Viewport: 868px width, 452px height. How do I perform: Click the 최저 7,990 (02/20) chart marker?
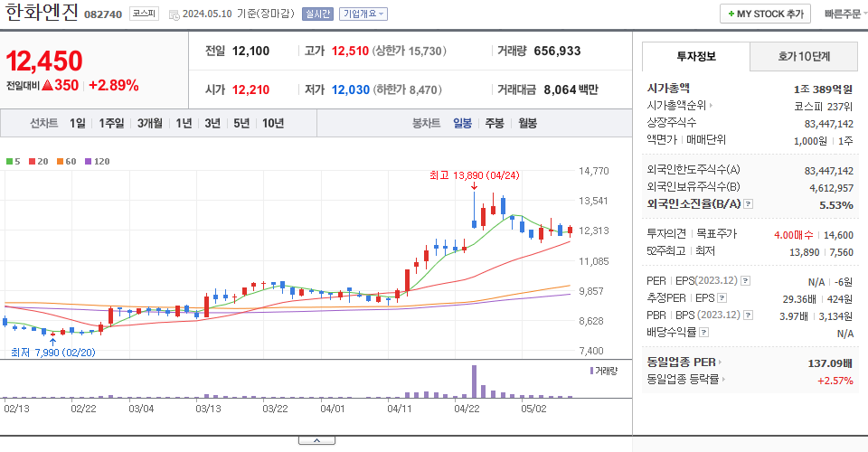click(52, 353)
